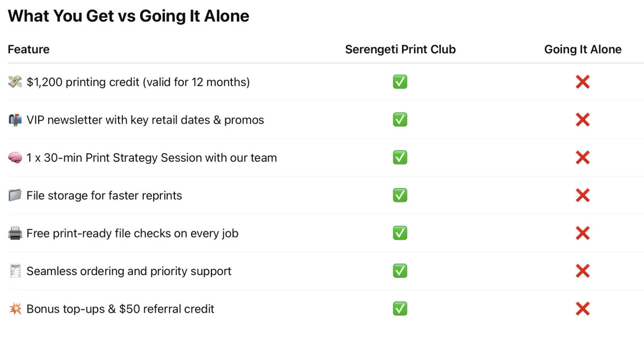Click red cross for Print Strategy Session
644x345 pixels.
tap(583, 158)
